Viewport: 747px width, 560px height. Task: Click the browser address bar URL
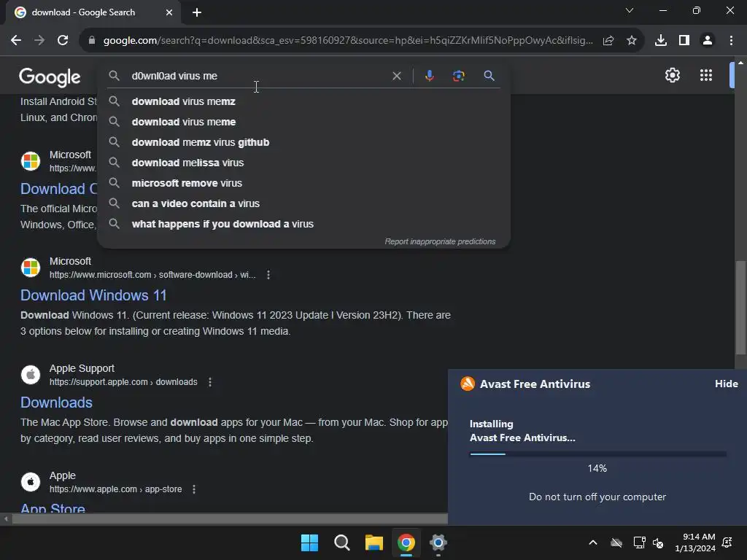click(x=348, y=41)
